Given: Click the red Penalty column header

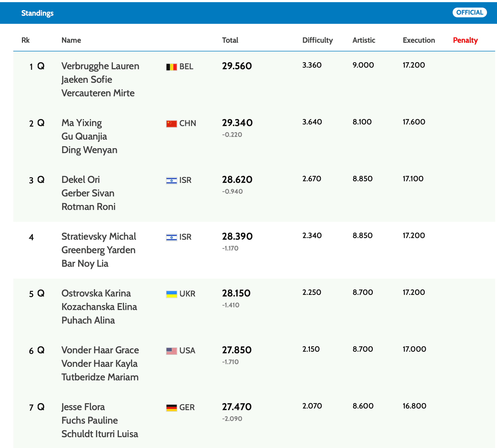Looking at the screenshot, I should (465, 40).
